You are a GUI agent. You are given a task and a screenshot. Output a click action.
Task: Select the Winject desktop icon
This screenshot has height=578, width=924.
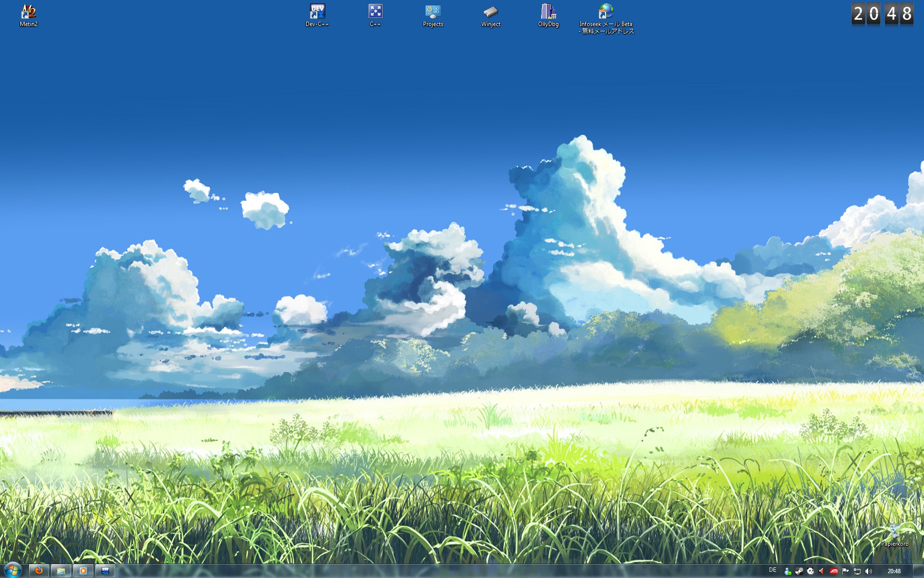click(490, 15)
